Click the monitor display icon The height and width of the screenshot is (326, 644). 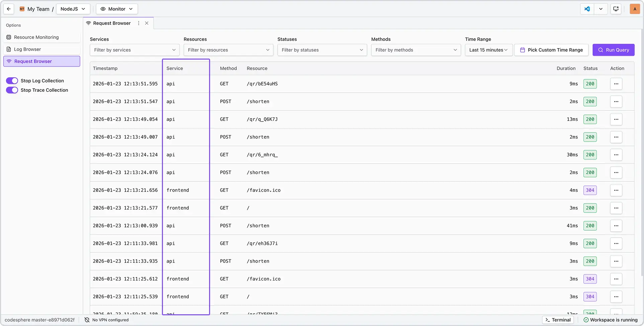[x=616, y=9]
